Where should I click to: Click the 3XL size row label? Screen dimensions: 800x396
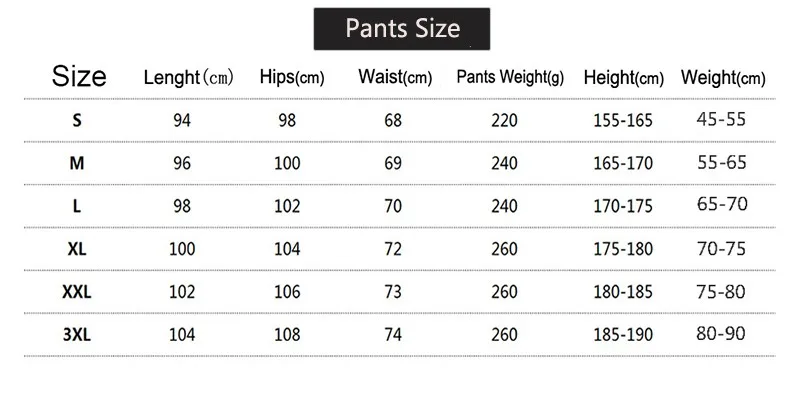(77, 335)
